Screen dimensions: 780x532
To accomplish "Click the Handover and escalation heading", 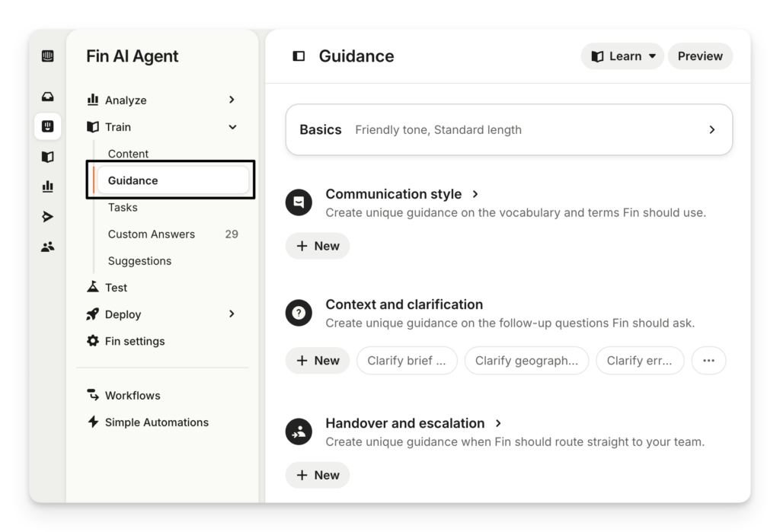I will (405, 423).
